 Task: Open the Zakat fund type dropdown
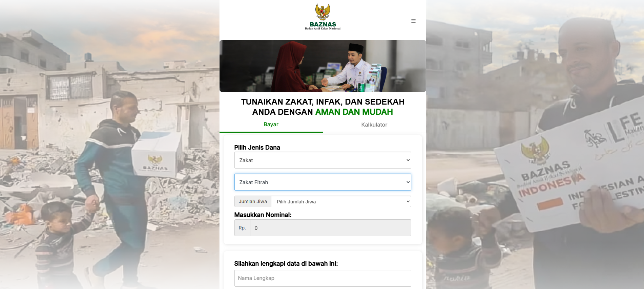(323, 160)
